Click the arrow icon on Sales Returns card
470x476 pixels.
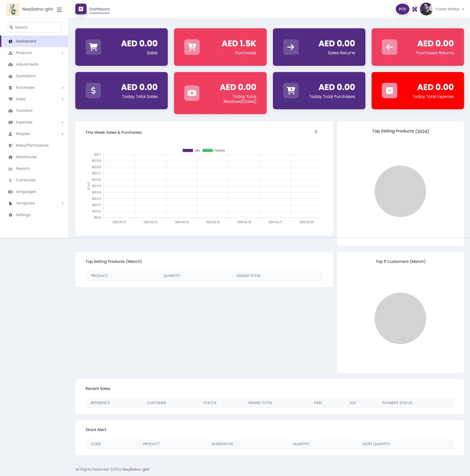(x=291, y=47)
